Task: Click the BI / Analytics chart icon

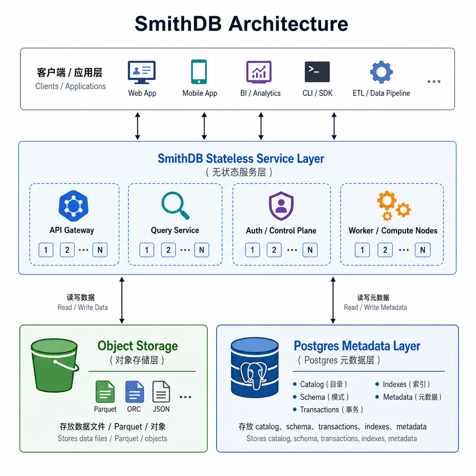Action: (258, 72)
